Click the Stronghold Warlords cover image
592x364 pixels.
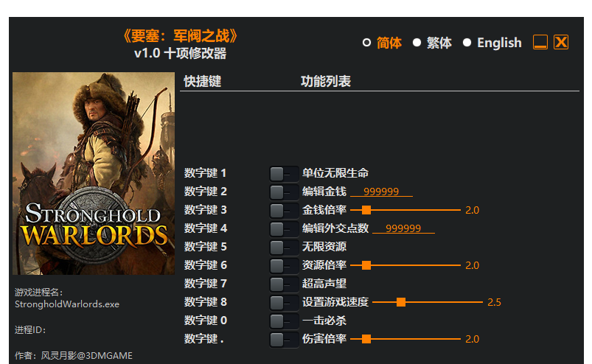click(x=94, y=173)
